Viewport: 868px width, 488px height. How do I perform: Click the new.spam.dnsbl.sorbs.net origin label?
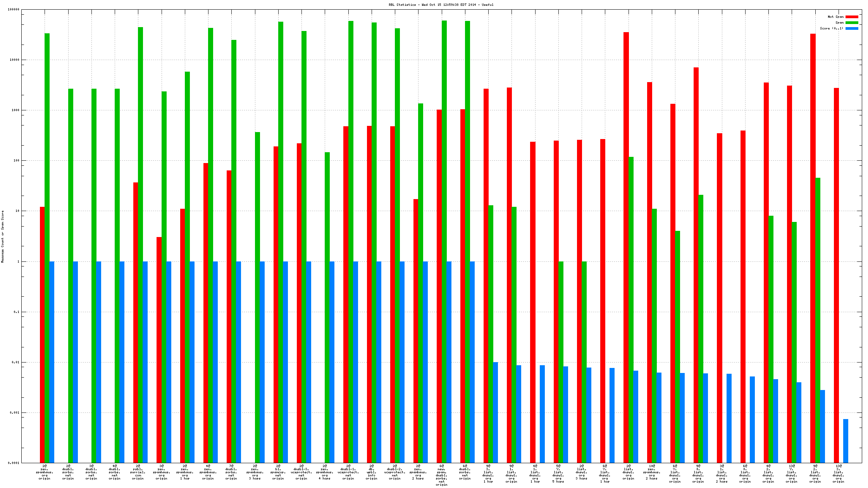click(x=441, y=475)
